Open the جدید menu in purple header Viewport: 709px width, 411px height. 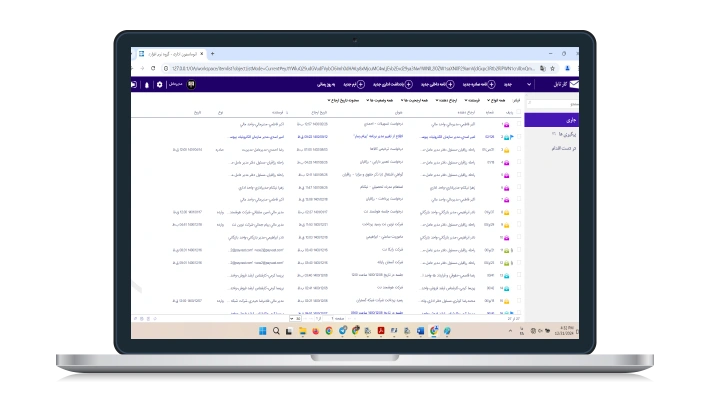coord(508,85)
